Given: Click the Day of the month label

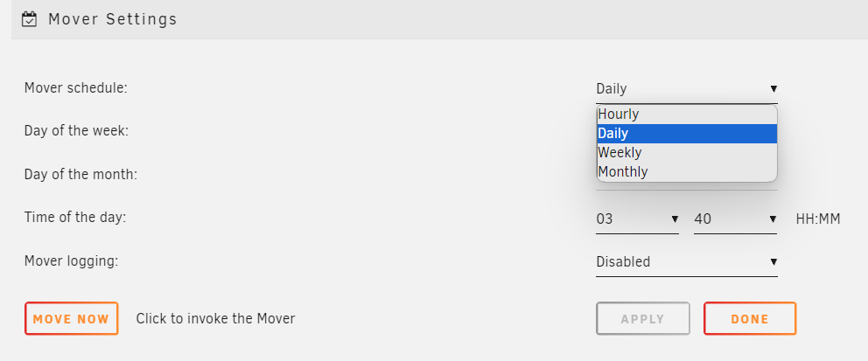Looking at the screenshot, I should (x=80, y=174).
